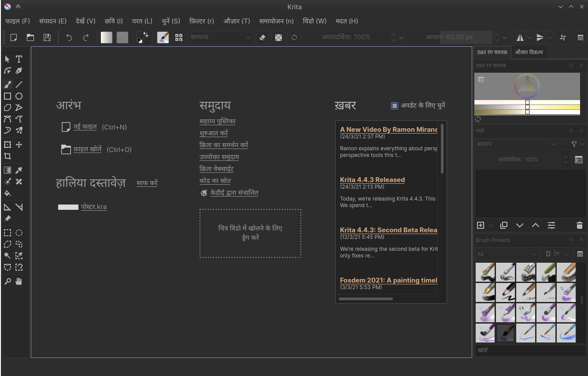This screenshot has height=376, width=588.
Task: Open the All dropdown in Brush Presets
Action: pyautogui.click(x=507, y=254)
